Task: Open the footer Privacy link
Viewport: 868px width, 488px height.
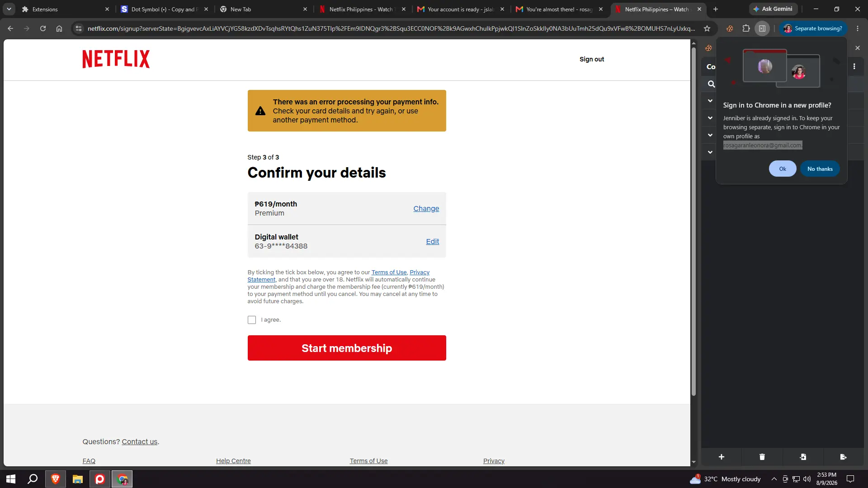Action: (x=494, y=461)
